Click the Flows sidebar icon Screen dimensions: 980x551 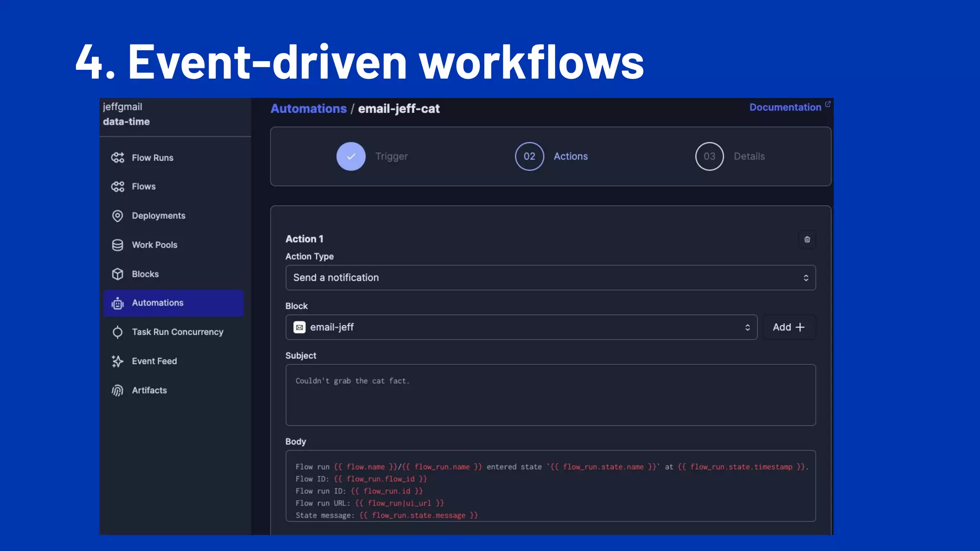pyautogui.click(x=117, y=187)
